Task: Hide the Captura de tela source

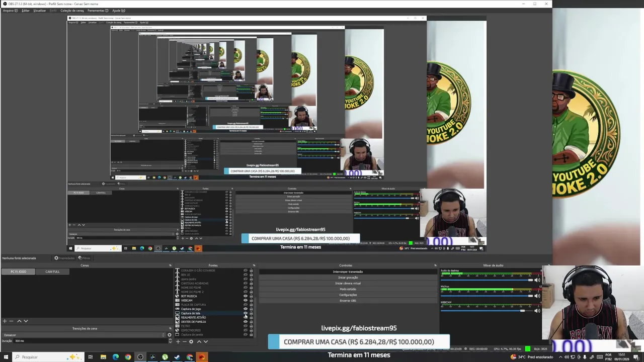Action: (246, 313)
